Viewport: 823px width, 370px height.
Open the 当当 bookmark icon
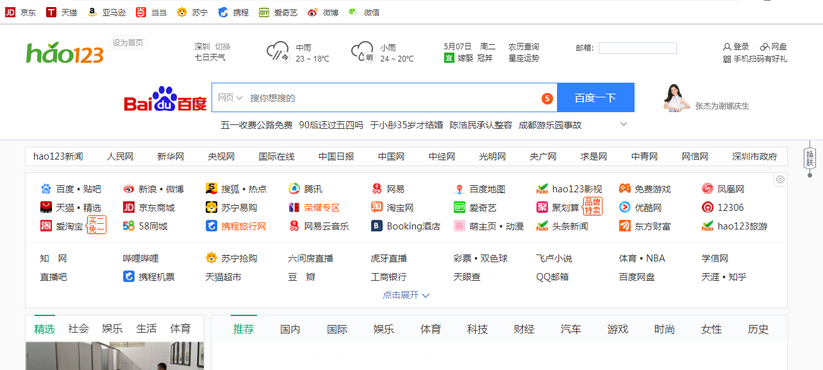pyautogui.click(x=141, y=12)
